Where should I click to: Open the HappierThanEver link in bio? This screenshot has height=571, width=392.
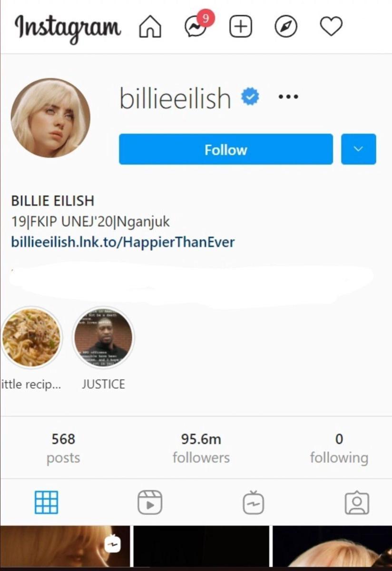123,242
